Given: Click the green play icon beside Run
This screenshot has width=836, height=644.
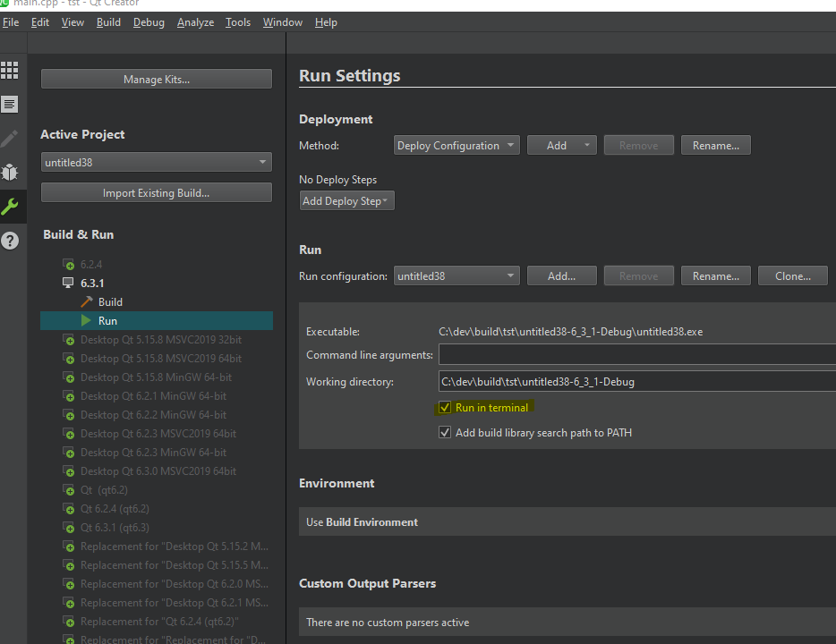Looking at the screenshot, I should click(x=86, y=321).
